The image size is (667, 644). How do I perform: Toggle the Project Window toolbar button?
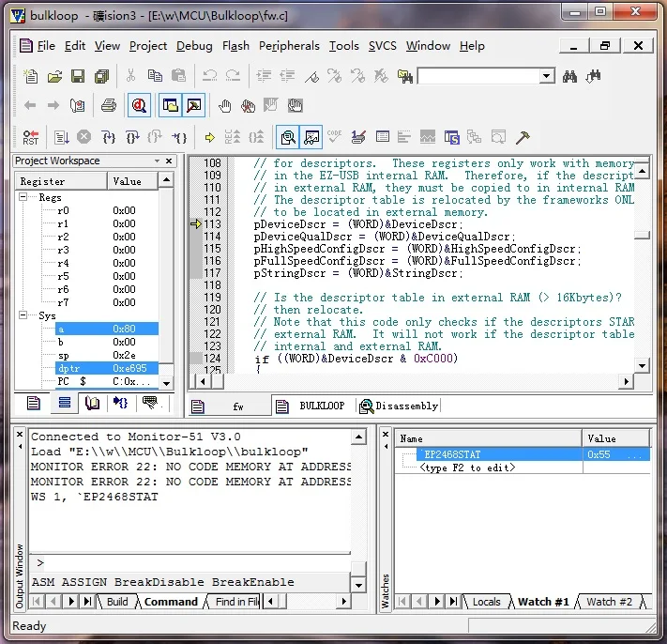coord(170,106)
